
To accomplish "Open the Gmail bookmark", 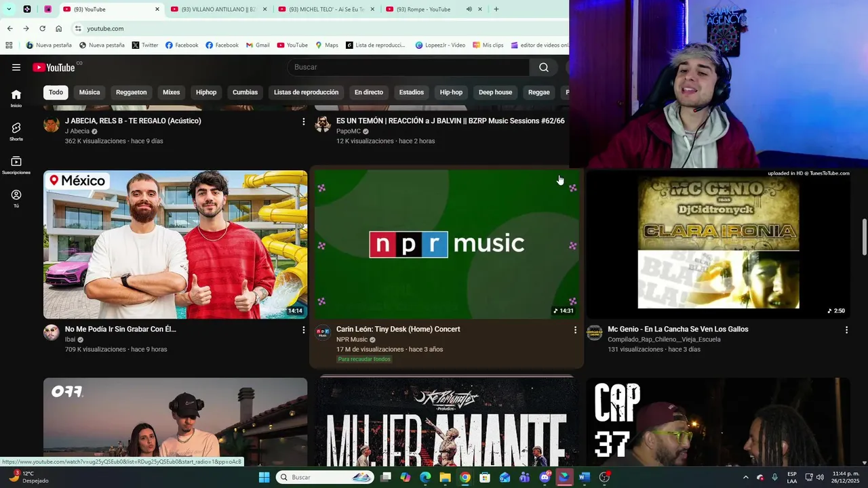I will point(256,45).
